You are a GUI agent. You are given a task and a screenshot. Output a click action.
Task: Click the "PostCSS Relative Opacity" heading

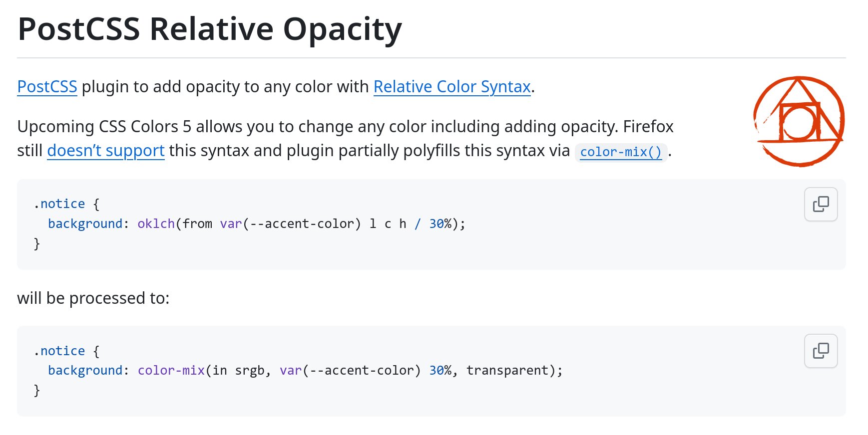(x=210, y=29)
